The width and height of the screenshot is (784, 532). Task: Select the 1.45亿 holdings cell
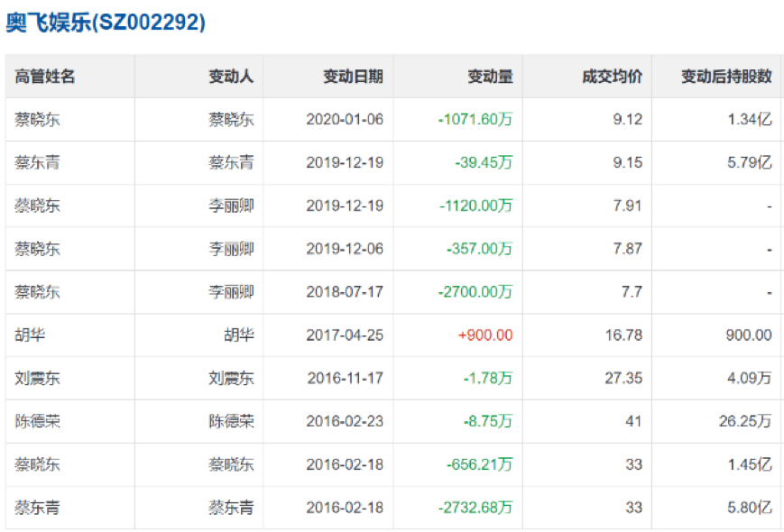[750, 464]
